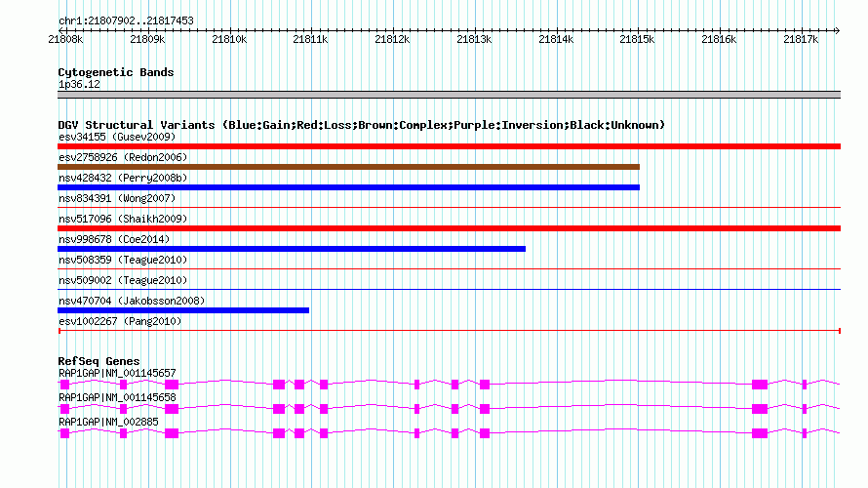Open the RAP1GAP|NM_001145657 transcript label
This screenshot has height=488, width=868.
coord(117,374)
